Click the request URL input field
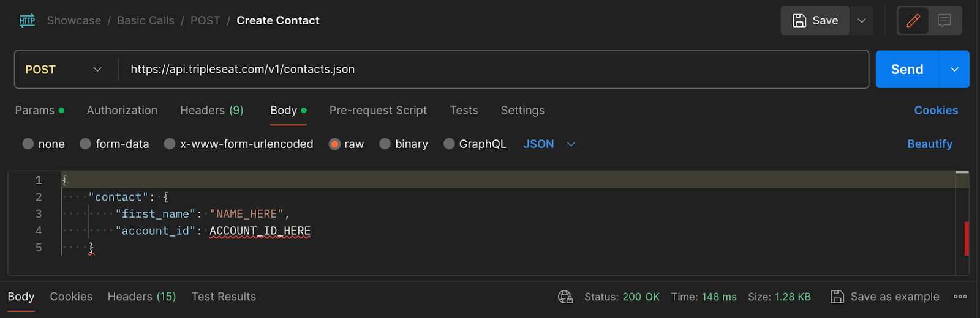The image size is (980, 318). 493,70
